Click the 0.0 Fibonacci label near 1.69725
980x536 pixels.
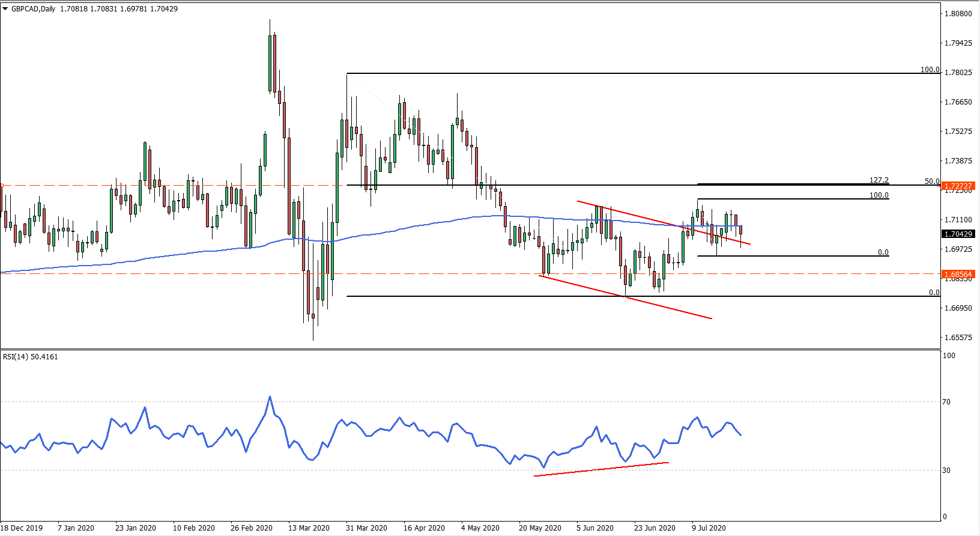pyautogui.click(x=883, y=252)
